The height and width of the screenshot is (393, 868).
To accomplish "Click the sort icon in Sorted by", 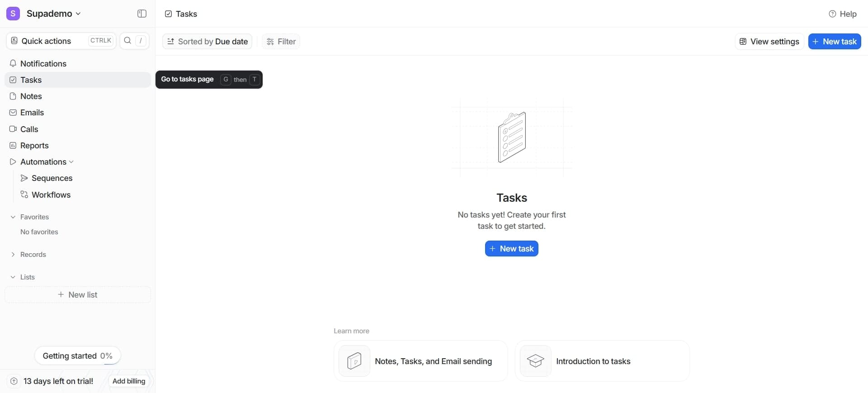I will pyautogui.click(x=170, y=42).
